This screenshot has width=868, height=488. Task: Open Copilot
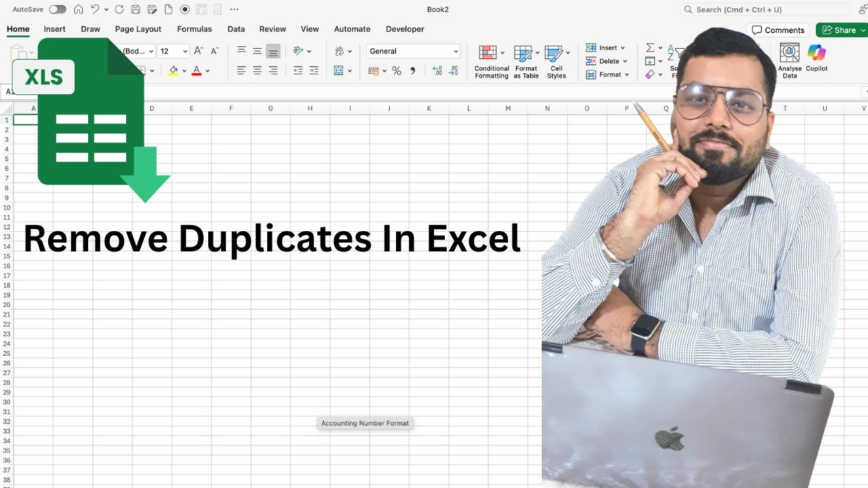click(816, 58)
